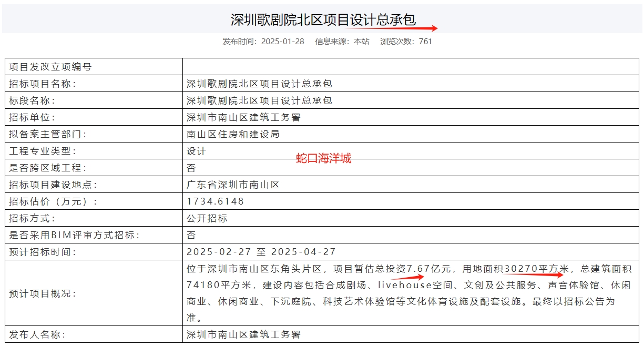Select 招标项目名称 value 深圳歌剧院北区项目设计总承包
Viewport: 644px width, 346px height.
point(259,84)
